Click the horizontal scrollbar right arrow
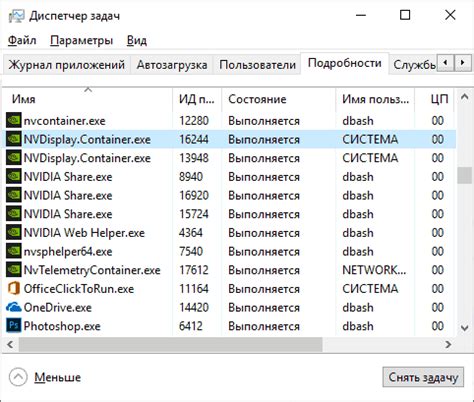 click(448, 344)
